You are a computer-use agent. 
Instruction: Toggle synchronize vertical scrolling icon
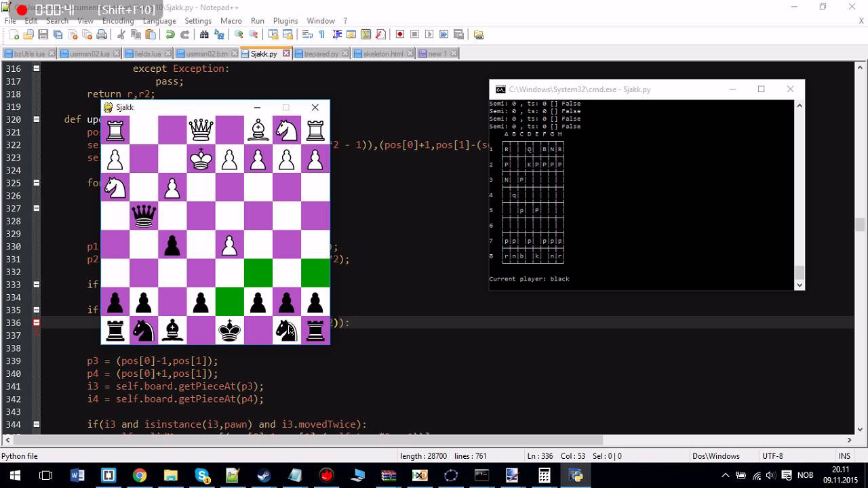pyautogui.click(x=273, y=35)
